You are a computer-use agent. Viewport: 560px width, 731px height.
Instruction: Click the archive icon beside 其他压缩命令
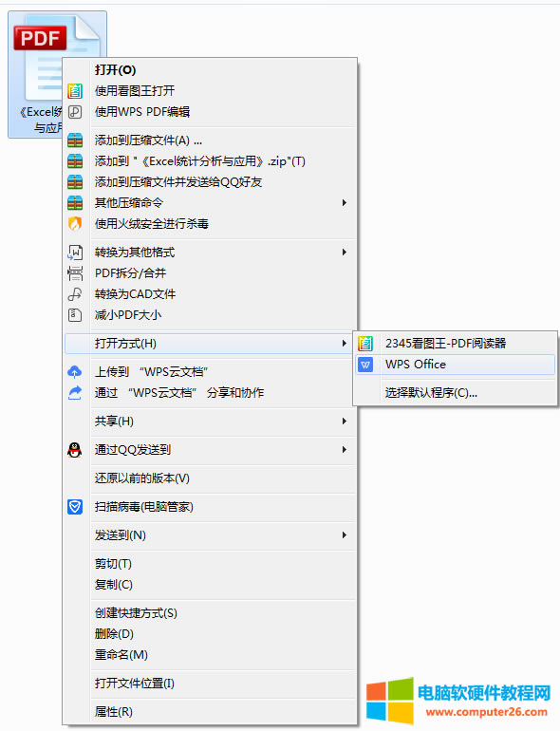click(75, 203)
